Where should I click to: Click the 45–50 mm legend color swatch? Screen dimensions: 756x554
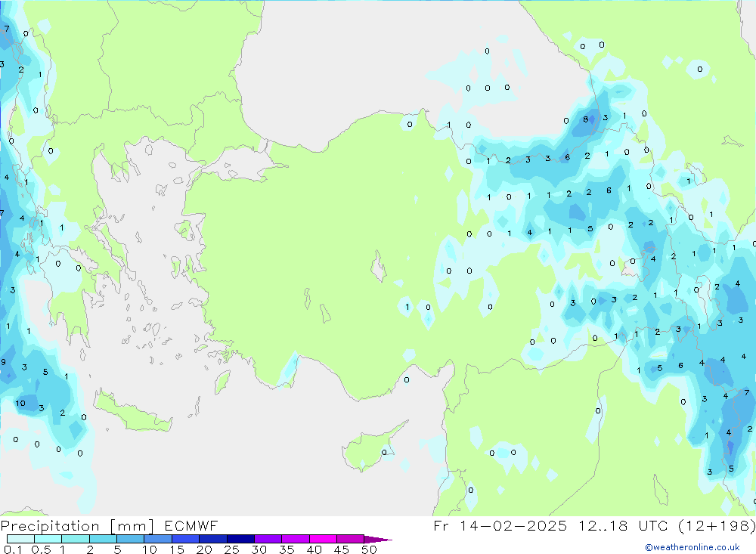[x=351, y=539]
